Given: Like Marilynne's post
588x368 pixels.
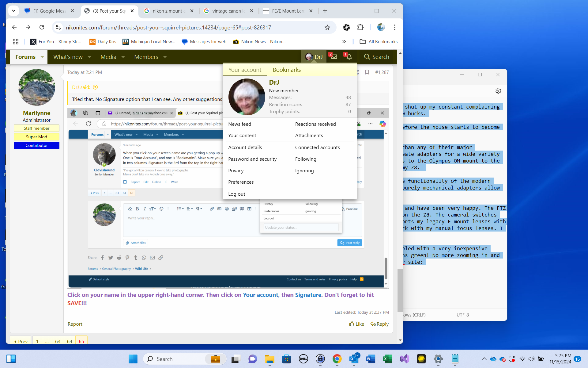Looking at the screenshot, I should coord(357,324).
